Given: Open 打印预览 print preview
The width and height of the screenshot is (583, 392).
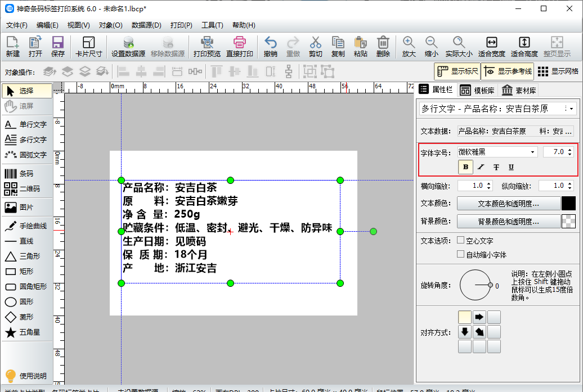Looking at the screenshot, I should (207, 47).
